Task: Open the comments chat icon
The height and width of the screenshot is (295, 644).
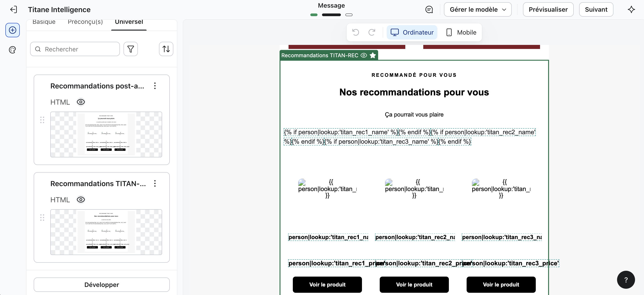Action: (x=429, y=9)
